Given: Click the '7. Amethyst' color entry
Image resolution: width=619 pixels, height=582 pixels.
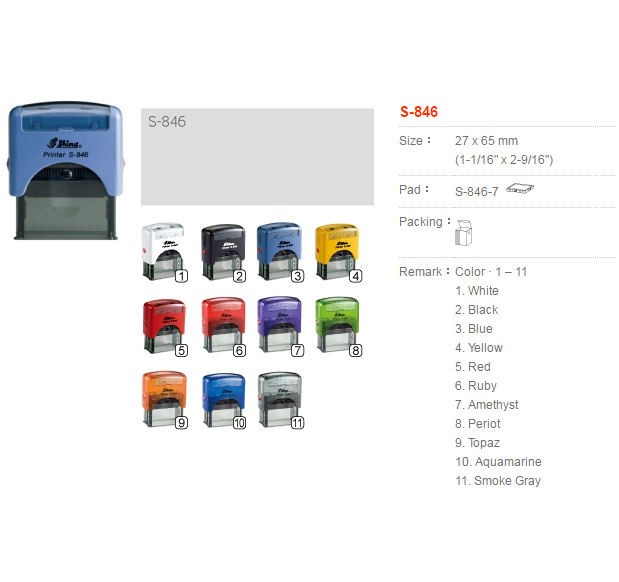Looking at the screenshot, I should (x=486, y=405).
